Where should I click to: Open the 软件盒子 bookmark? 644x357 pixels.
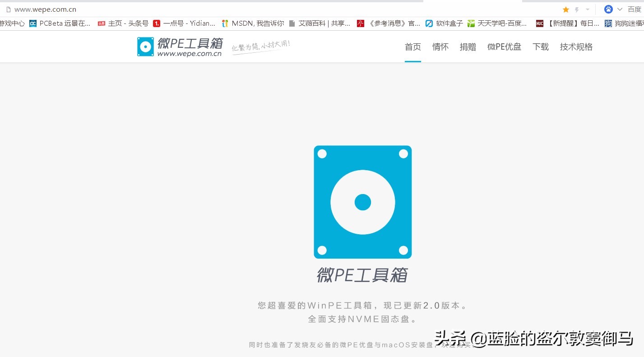click(x=444, y=23)
